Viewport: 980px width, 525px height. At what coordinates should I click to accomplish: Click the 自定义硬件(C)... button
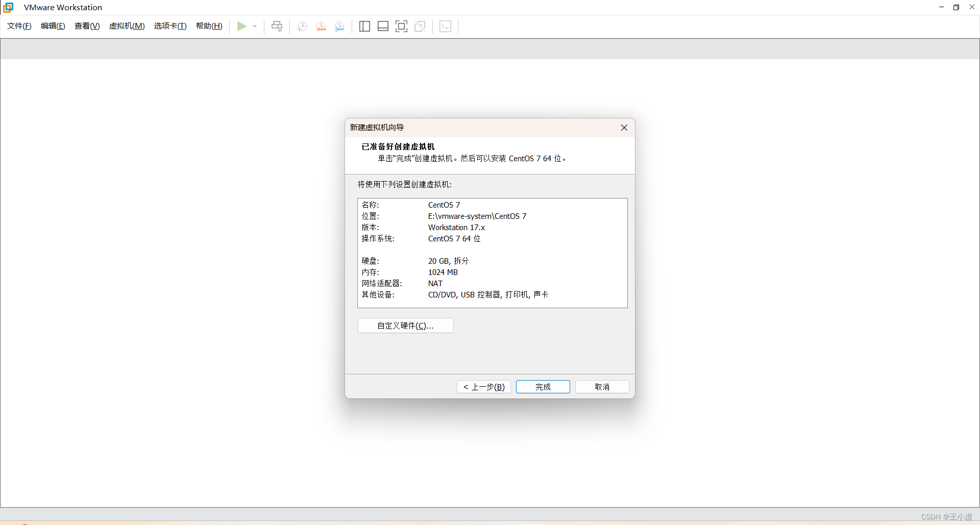(x=406, y=326)
